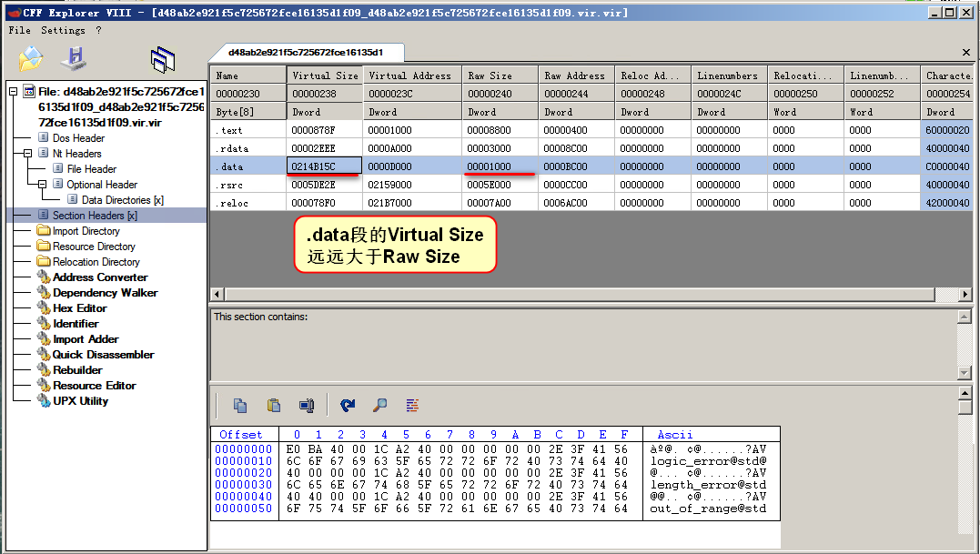Click the Offset header in hex view
This screenshot has height=554, width=980.
coord(240,434)
